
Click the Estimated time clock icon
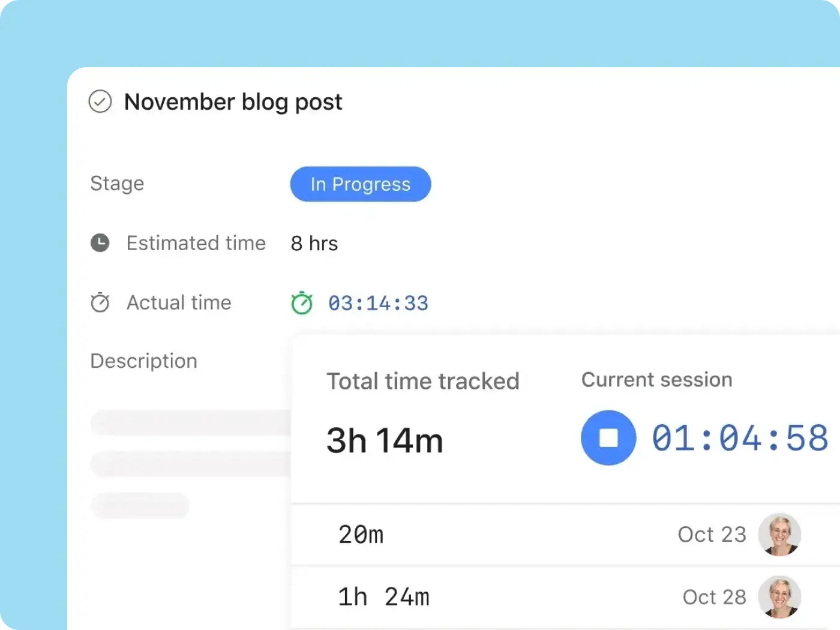point(100,243)
